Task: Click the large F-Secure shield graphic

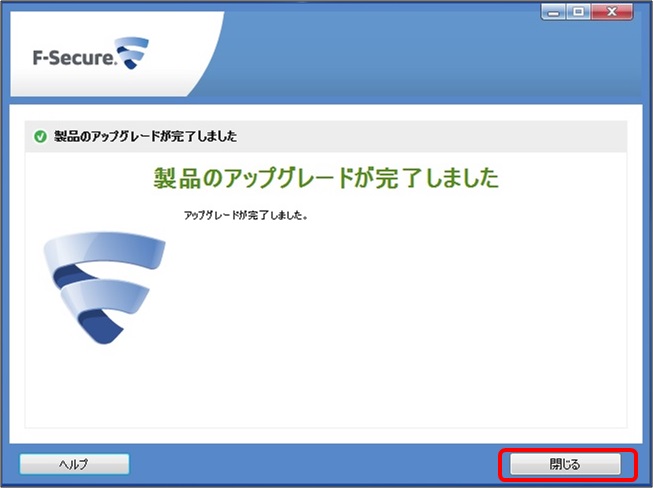Action: pyautogui.click(x=105, y=288)
